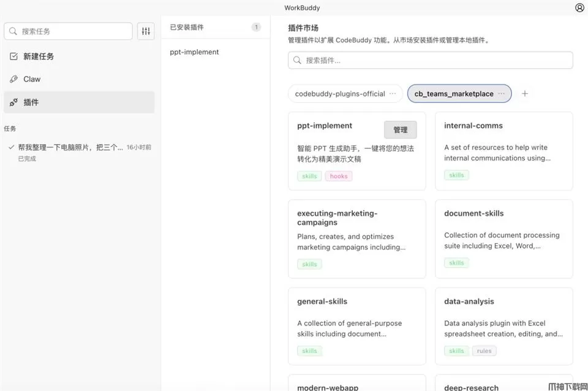Open the user account profile icon
Image resolution: width=588 pixels, height=391 pixels.
579,8
